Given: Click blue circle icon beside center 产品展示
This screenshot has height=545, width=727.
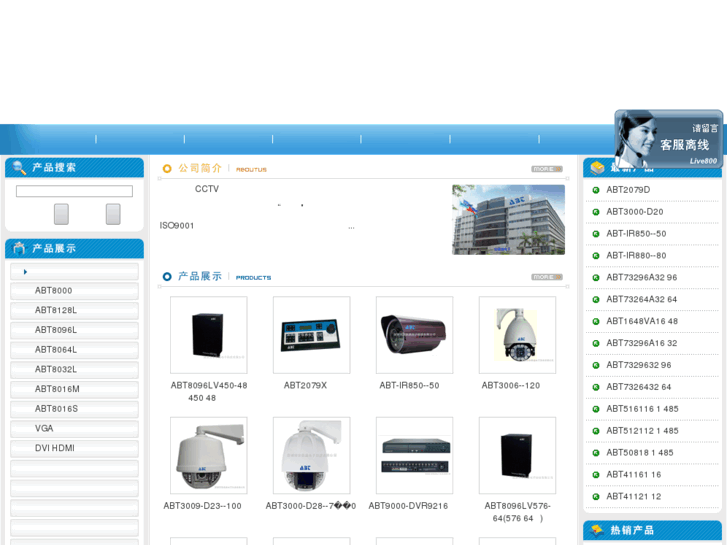Looking at the screenshot, I should click(167, 277).
